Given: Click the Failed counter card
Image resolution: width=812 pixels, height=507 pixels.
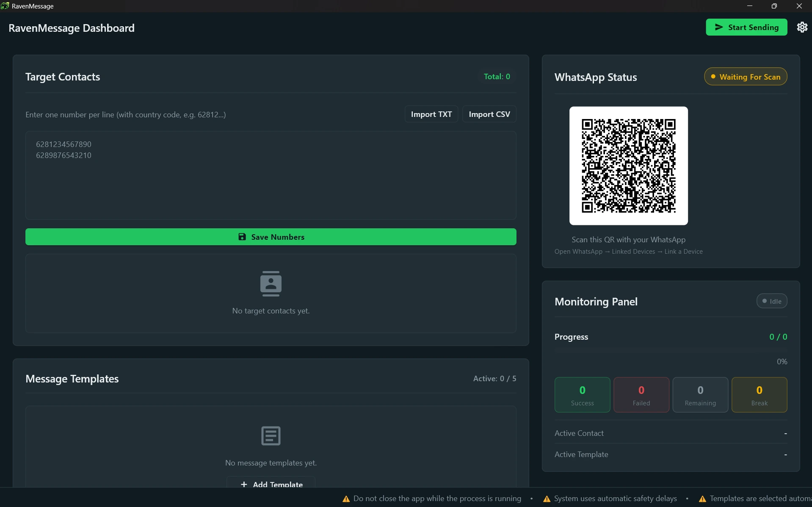Looking at the screenshot, I should point(641,395).
